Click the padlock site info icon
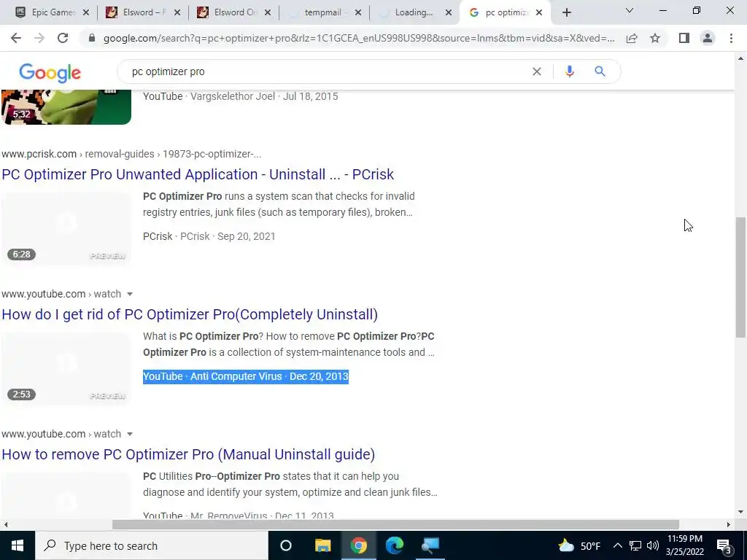 (92, 38)
